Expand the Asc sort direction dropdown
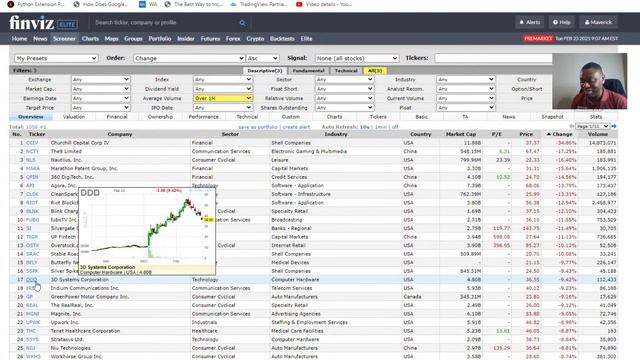 pyautogui.click(x=262, y=58)
